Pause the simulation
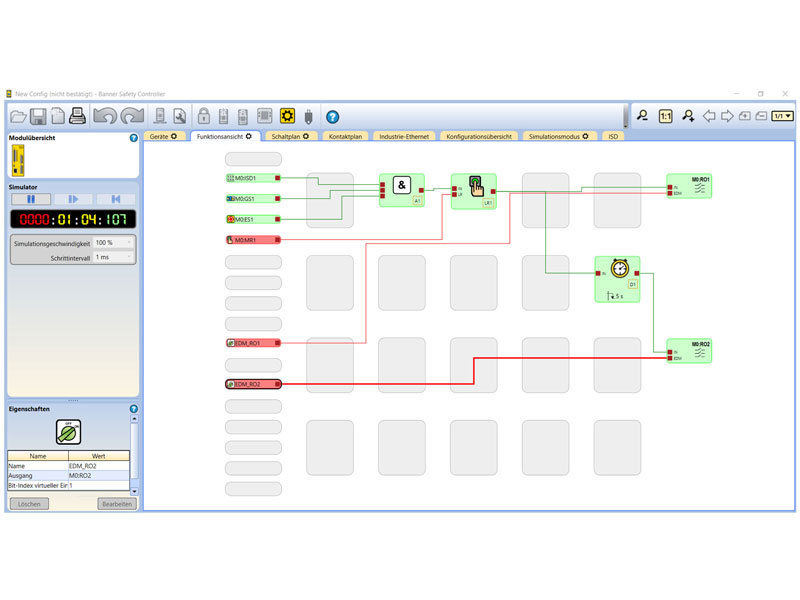The height and width of the screenshot is (600, 800). pyautogui.click(x=31, y=200)
